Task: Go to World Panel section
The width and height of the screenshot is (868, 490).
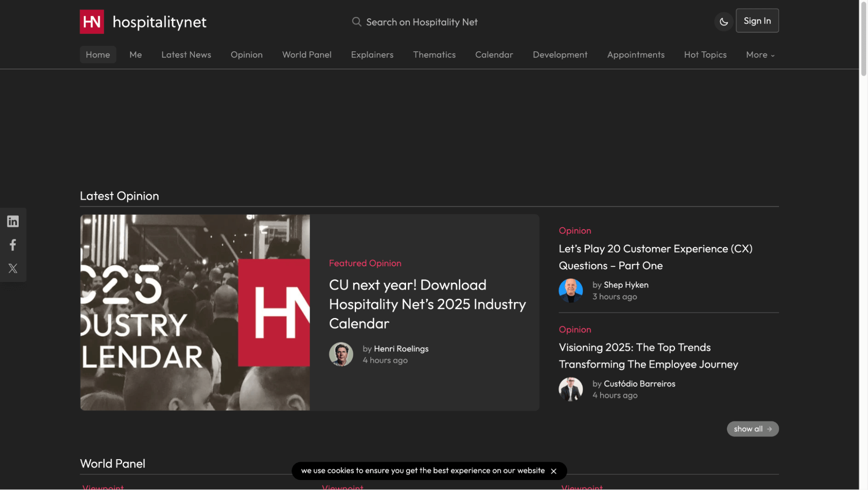Action: [307, 55]
